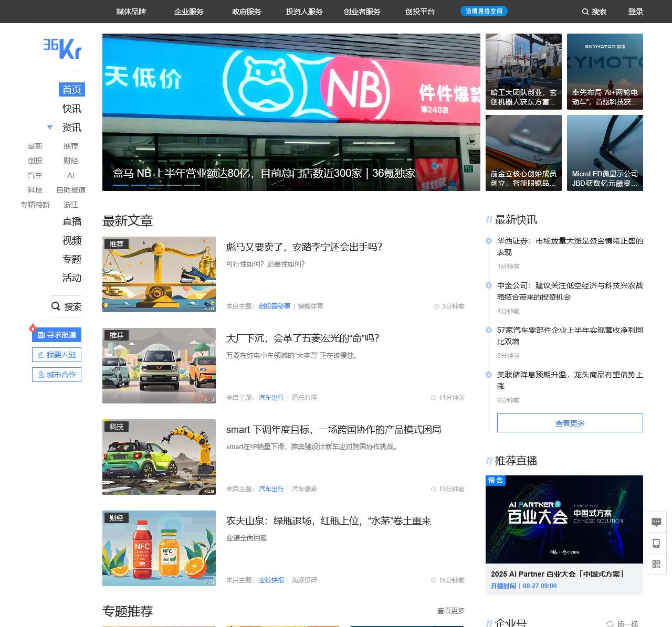The height and width of the screenshot is (627, 672).
Task: Select 浙江 subcategory
Action: pyautogui.click(x=71, y=205)
